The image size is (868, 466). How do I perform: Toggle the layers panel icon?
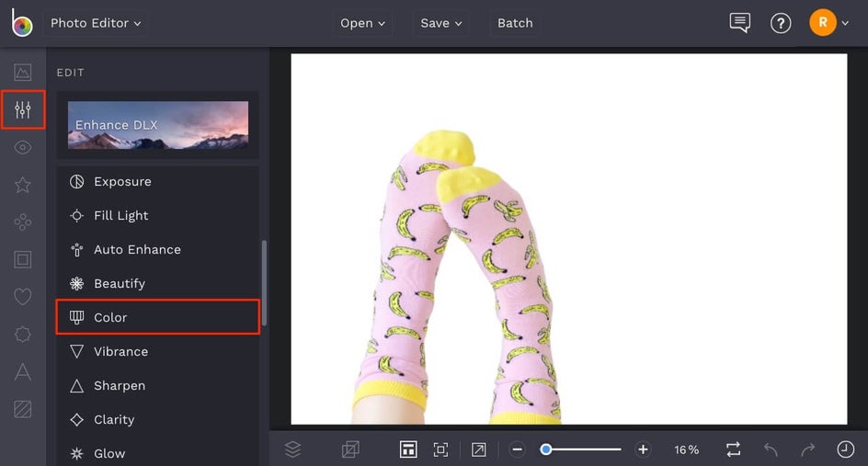pos(292,449)
